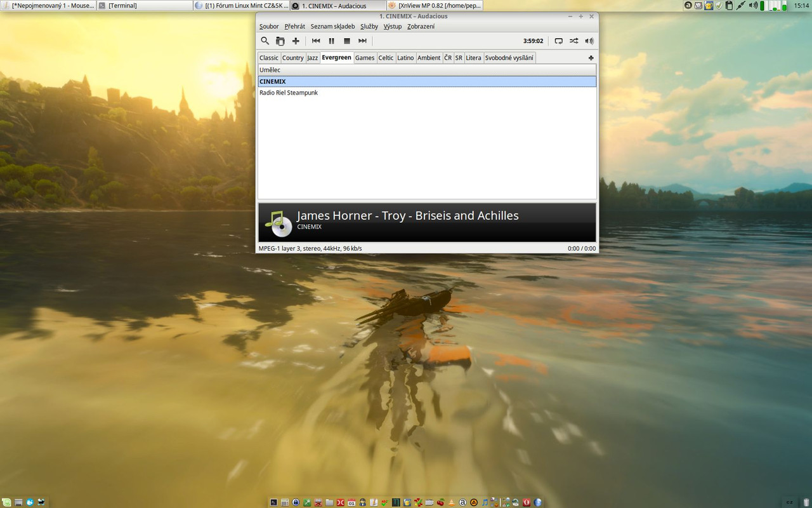Switch to the SR playlist tab
Image resolution: width=812 pixels, height=508 pixels.
click(x=459, y=58)
